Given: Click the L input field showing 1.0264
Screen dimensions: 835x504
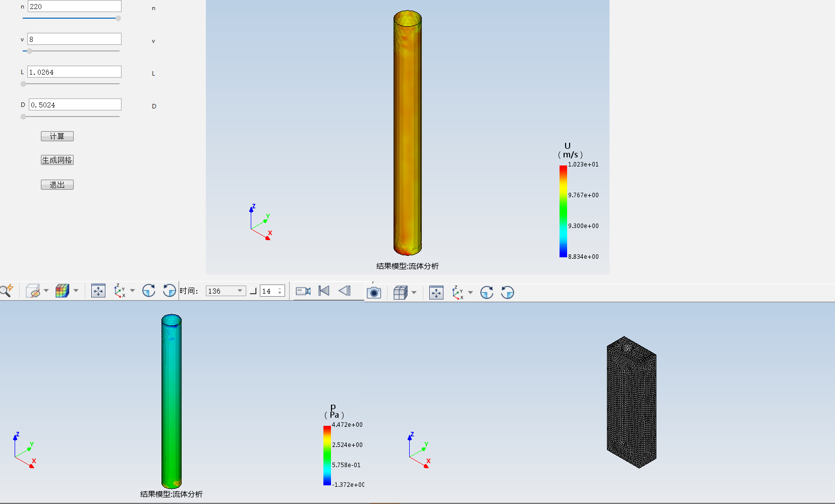Looking at the screenshot, I should pyautogui.click(x=75, y=72).
